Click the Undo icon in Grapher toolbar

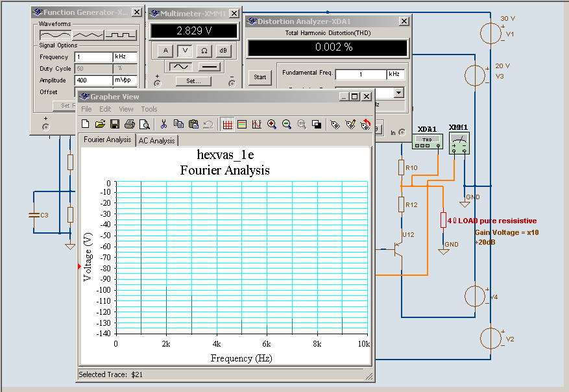(208, 125)
